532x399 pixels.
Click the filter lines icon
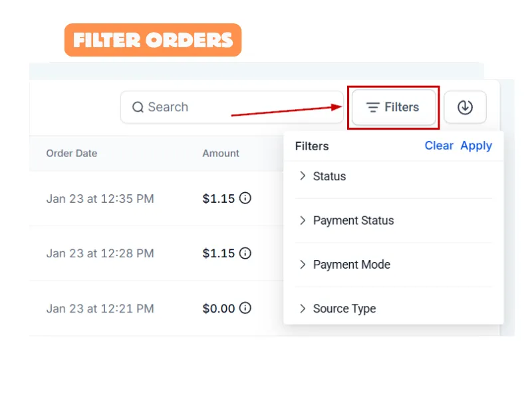(x=373, y=107)
